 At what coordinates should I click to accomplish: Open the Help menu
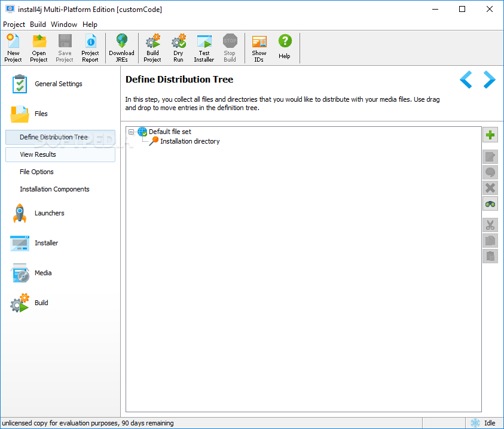coord(90,25)
